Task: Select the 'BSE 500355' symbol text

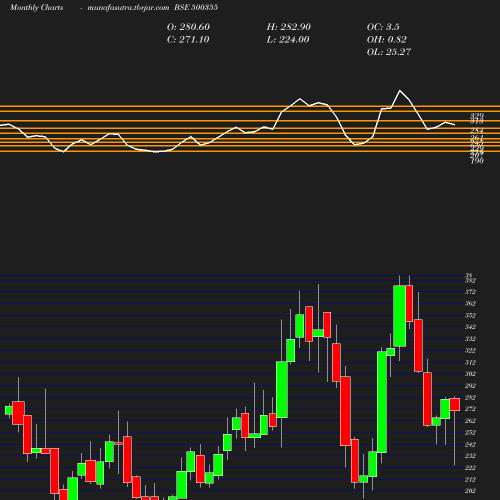Action: (196, 8)
